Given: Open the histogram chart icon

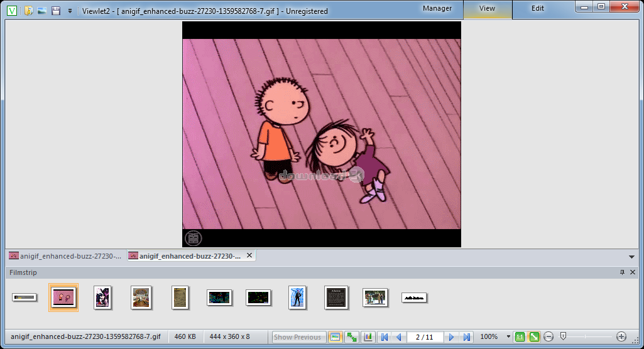Looking at the screenshot, I should pos(368,336).
